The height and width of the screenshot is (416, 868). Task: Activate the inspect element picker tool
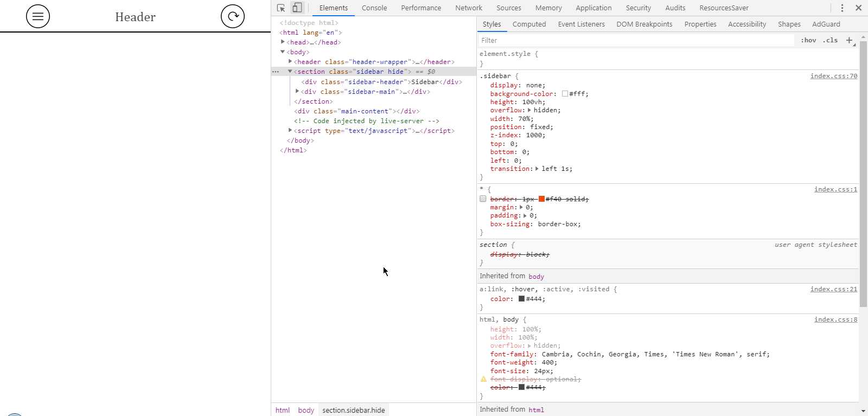click(281, 8)
